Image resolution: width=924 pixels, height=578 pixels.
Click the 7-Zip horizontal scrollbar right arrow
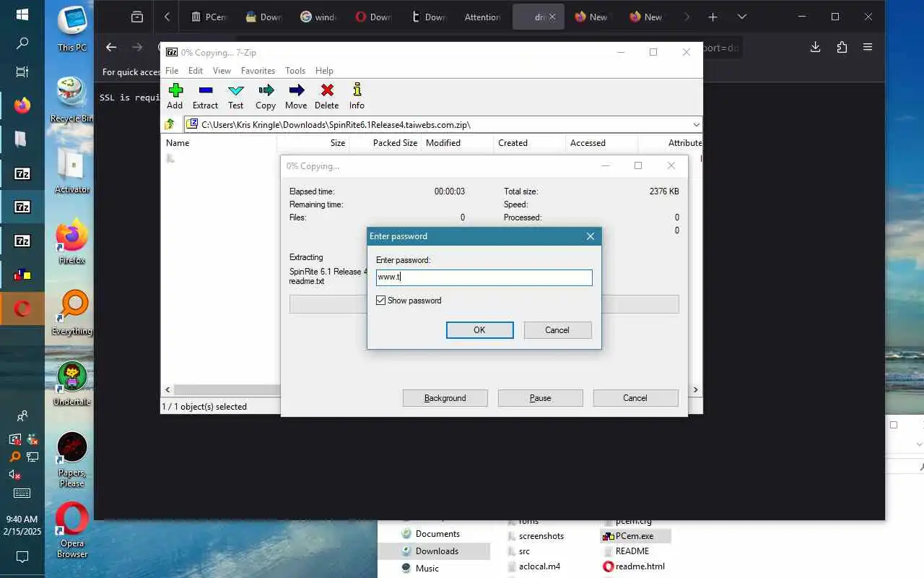point(696,389)
